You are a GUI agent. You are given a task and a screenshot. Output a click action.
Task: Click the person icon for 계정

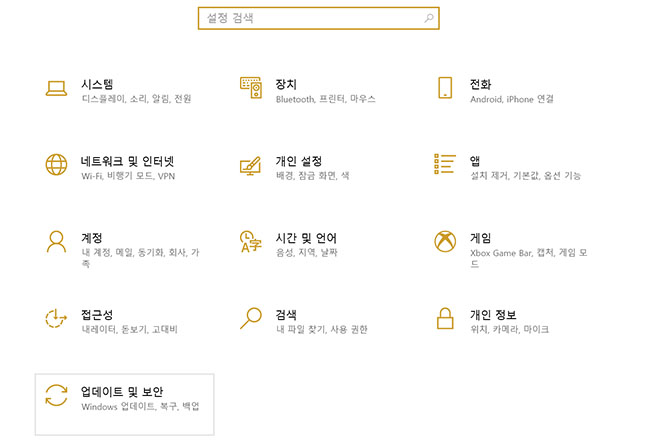pyautogui.click(x=56, y=242)
